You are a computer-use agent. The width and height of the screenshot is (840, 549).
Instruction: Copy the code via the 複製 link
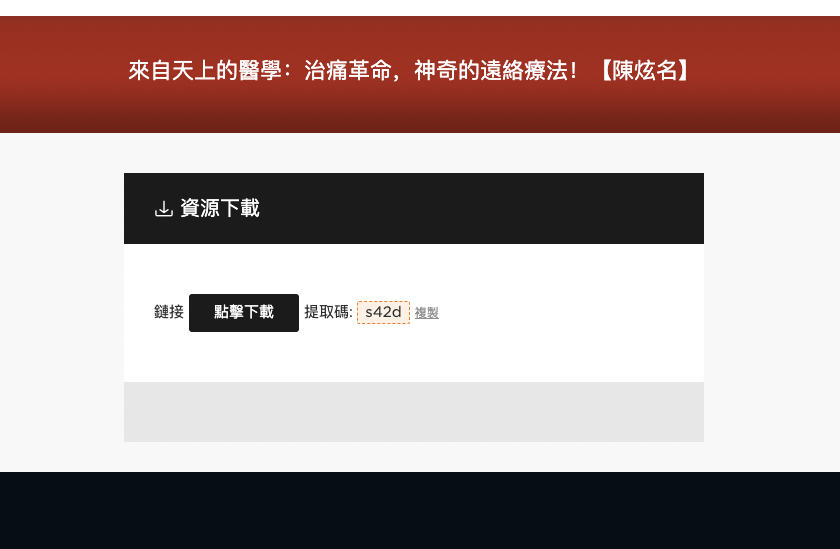click(426, 313)
